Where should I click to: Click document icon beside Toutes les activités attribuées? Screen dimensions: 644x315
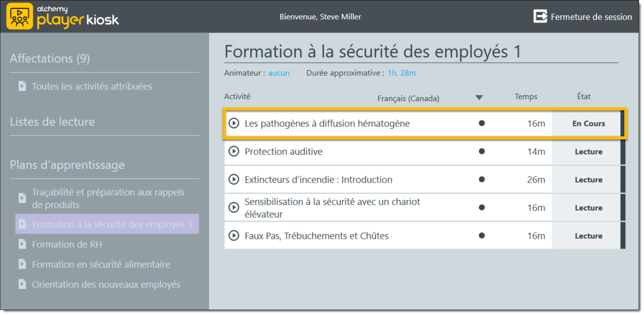[22, 86]
